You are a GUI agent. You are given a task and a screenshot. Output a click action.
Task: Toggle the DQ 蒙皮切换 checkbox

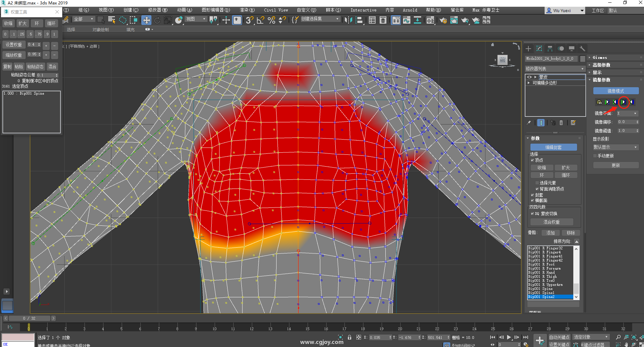point(532,214)
